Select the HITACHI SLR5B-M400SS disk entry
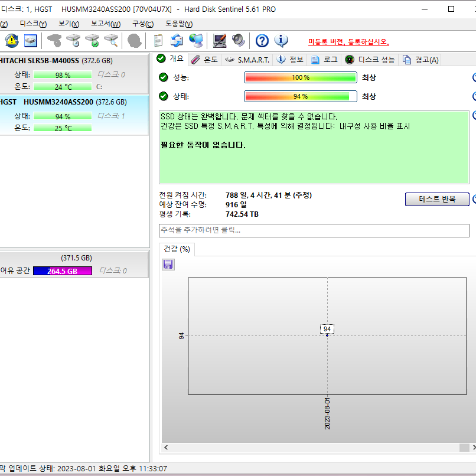Screen dimensions: 476x476 click(74, 74)
